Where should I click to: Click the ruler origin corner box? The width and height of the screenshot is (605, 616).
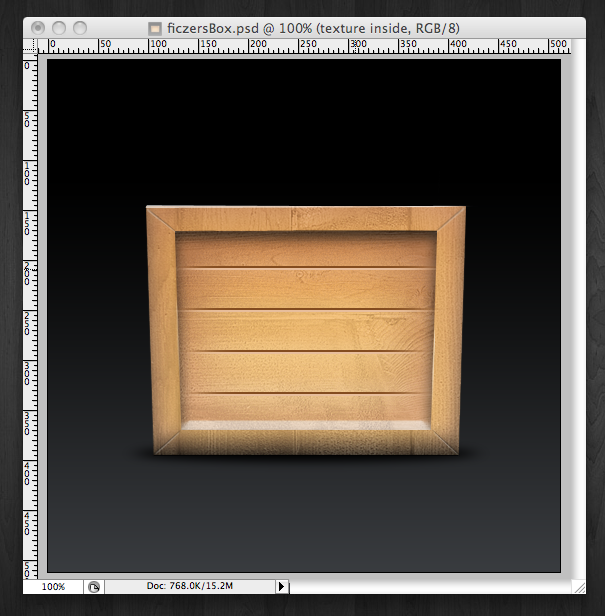pyautogui.click(x=30, y=46)
